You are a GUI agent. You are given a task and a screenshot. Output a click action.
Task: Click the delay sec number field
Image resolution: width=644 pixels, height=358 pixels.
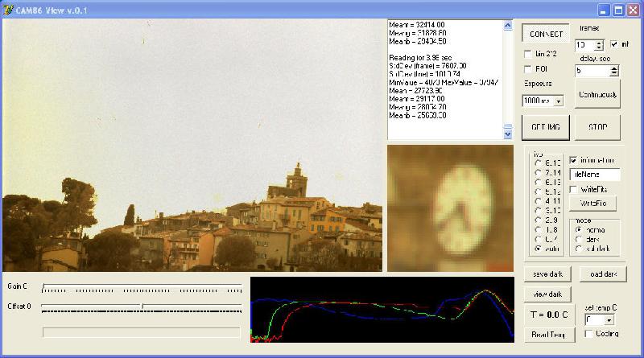tap(592, 71)
